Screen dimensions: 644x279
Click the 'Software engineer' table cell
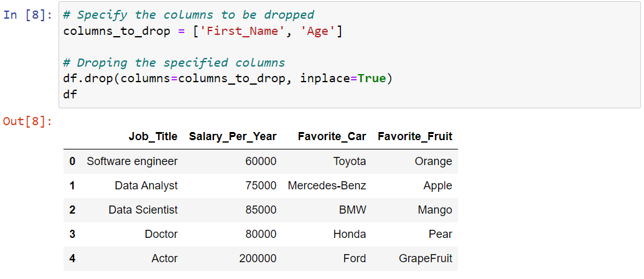click(x=132, y=161)
